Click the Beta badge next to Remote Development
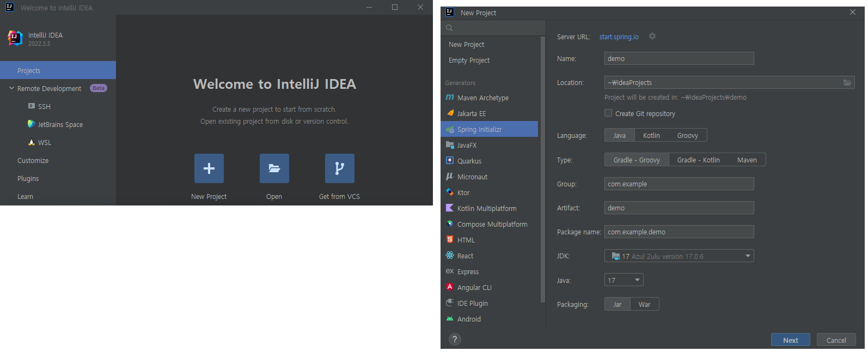The height and width of the screenshot is (357, 868). coord(99,88)
